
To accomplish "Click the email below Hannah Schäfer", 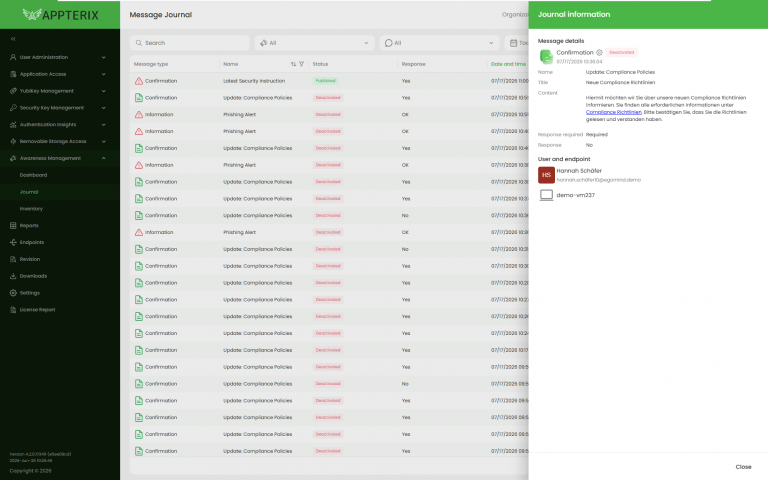I will (x=599, y=180).
